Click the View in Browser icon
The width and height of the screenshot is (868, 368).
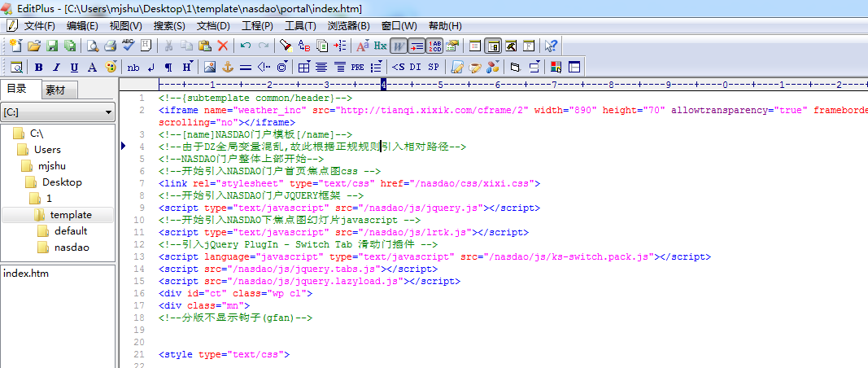pyautogui.click(x=16, y=67)
